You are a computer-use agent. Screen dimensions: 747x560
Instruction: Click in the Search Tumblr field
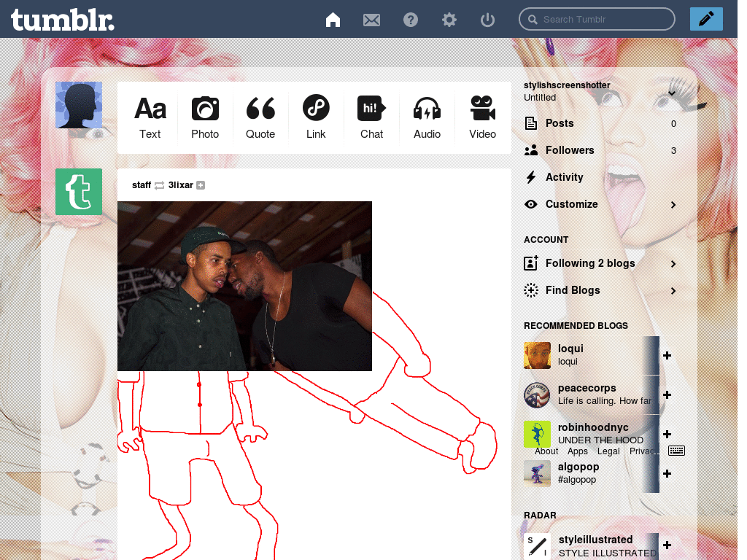point(597,19)
